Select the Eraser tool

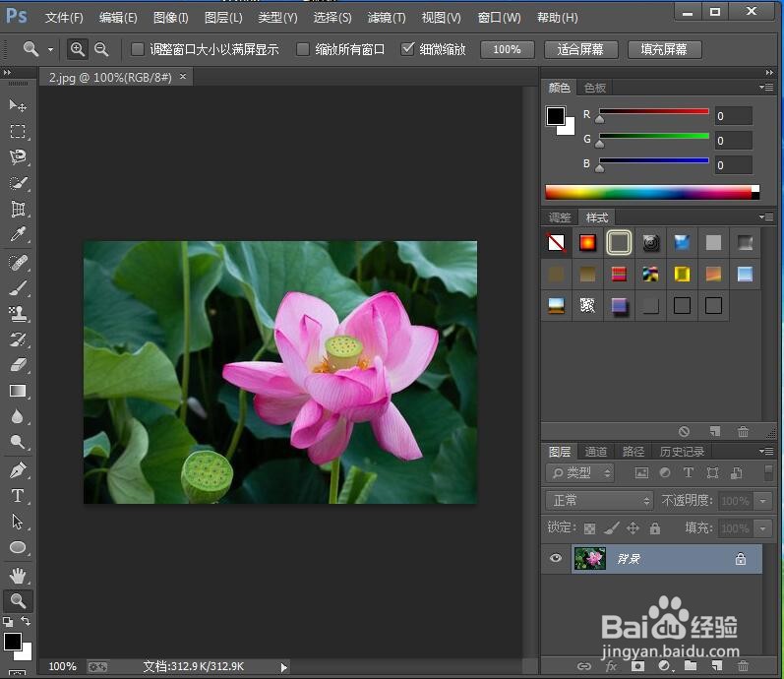pos(18,365)
